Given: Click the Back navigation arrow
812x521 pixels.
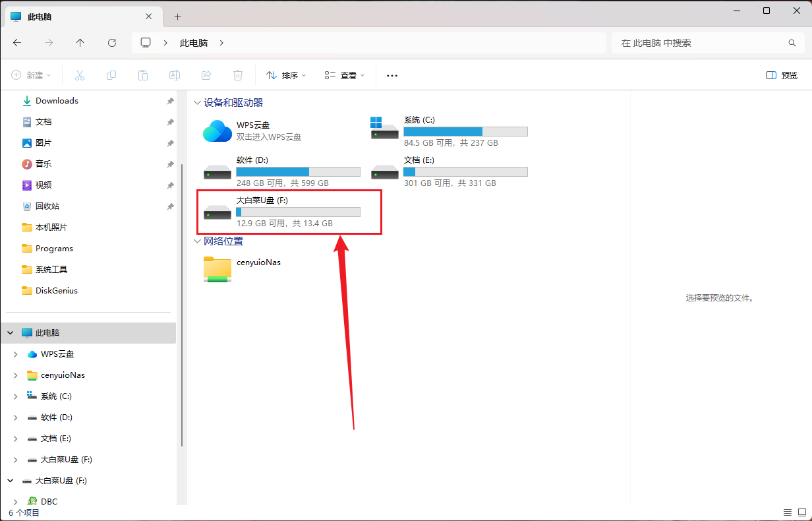Looking at the screenshot, I should coord(17,43).
